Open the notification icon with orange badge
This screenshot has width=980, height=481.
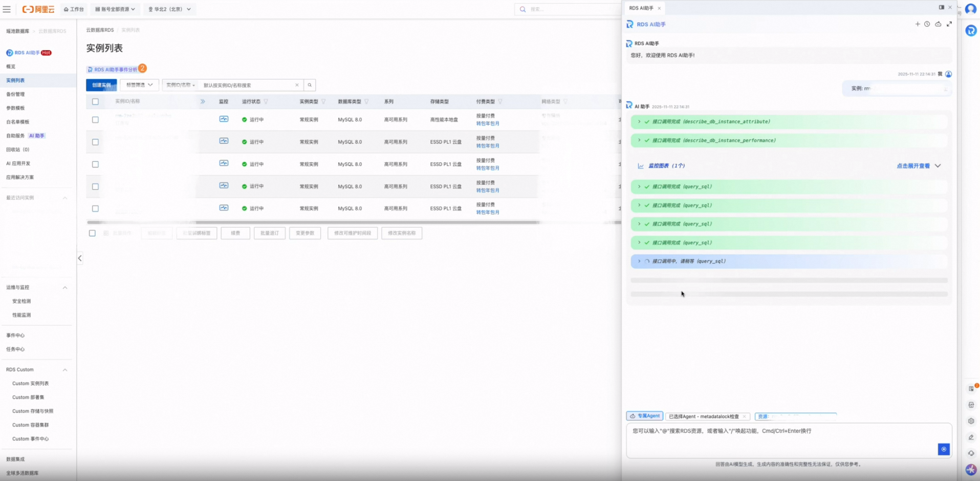click(972, 388)
